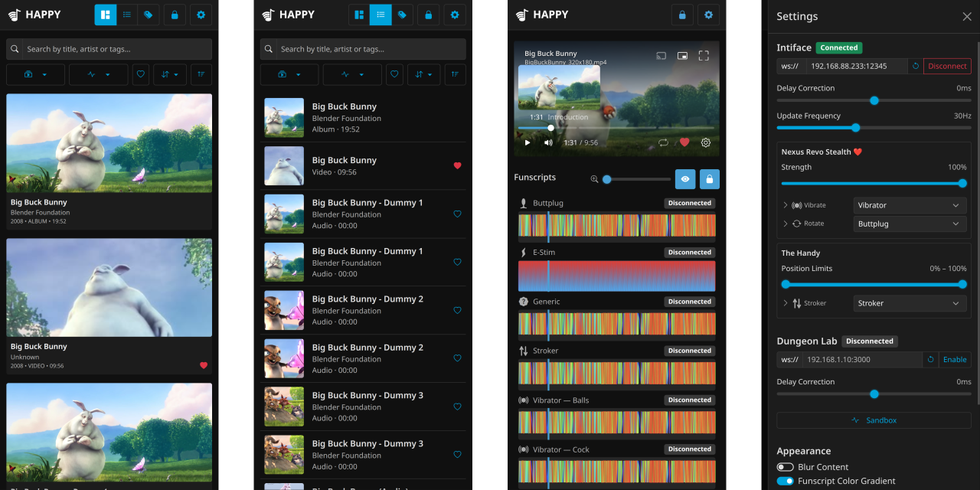The height and width of the screenshot is (490, 980).
Task: Unfavorite the Big Buck Bunny Video list row
Action: (x=458, y=165)
